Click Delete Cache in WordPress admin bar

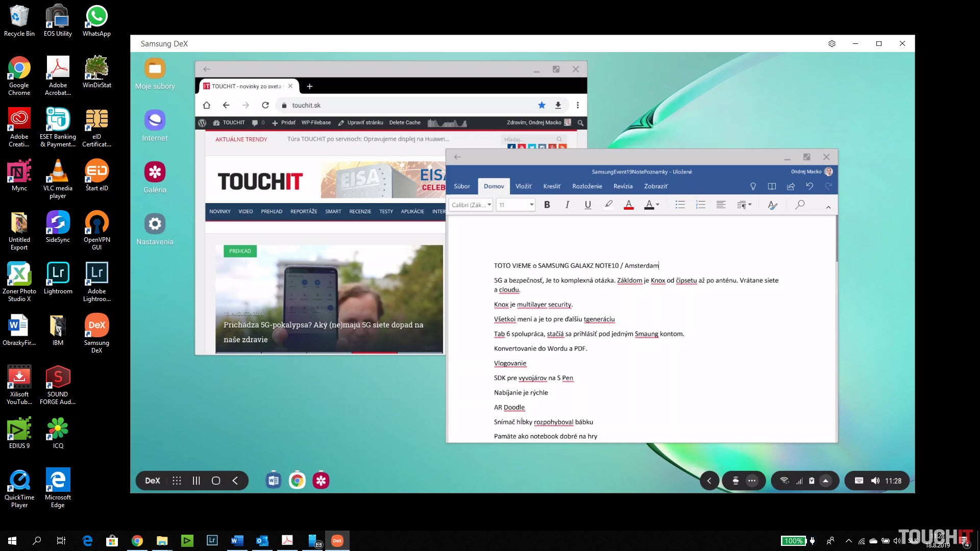405,123
